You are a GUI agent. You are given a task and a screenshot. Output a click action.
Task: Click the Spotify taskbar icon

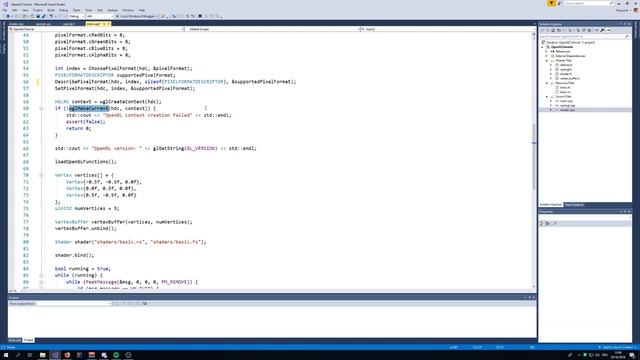(116, 355)
